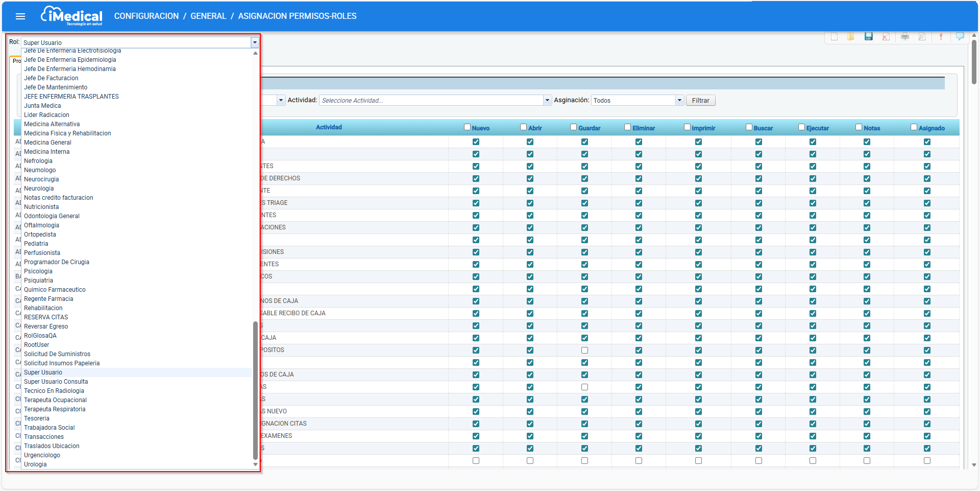Screen dimensions: 980x491
Task: Check the Eliminar header checkbox
Action: (x=627, y=127)
